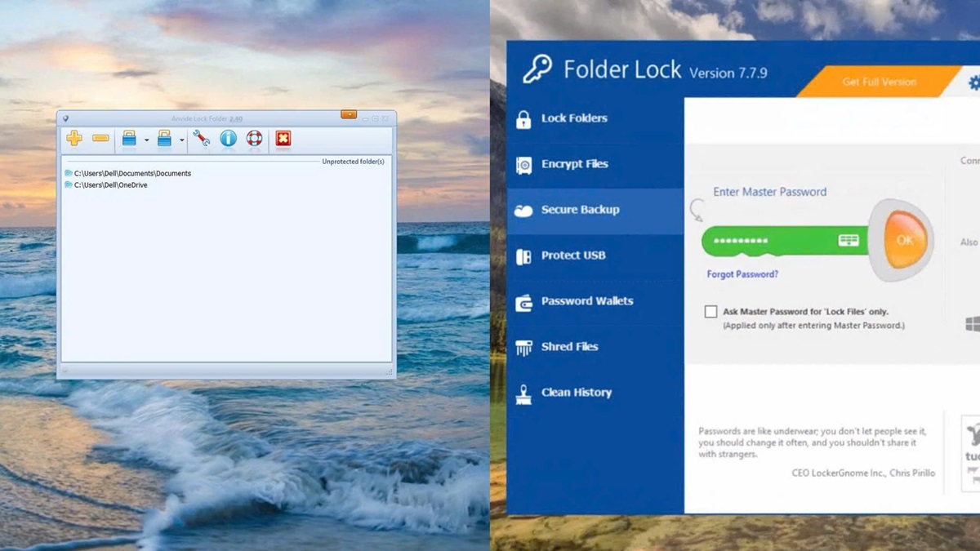Image resolution: width=980 pixels, height=551 pixels.
Task: Click the Unprotected folder(s) header label
Action: pos(353,162)
